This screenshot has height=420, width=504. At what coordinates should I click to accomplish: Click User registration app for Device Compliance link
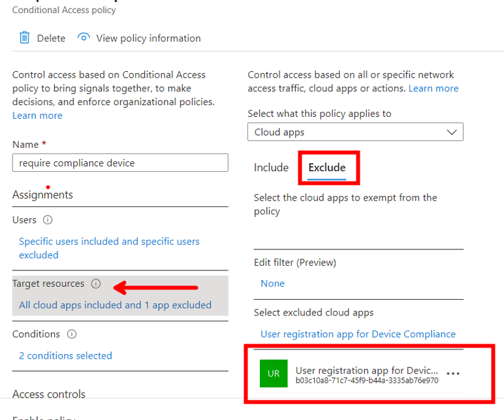click(358, 334)
